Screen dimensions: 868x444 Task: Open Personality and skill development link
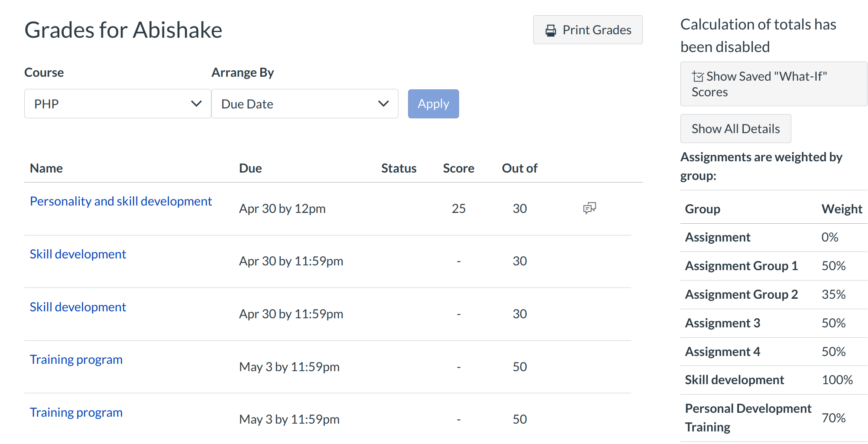tap(120, 201)
